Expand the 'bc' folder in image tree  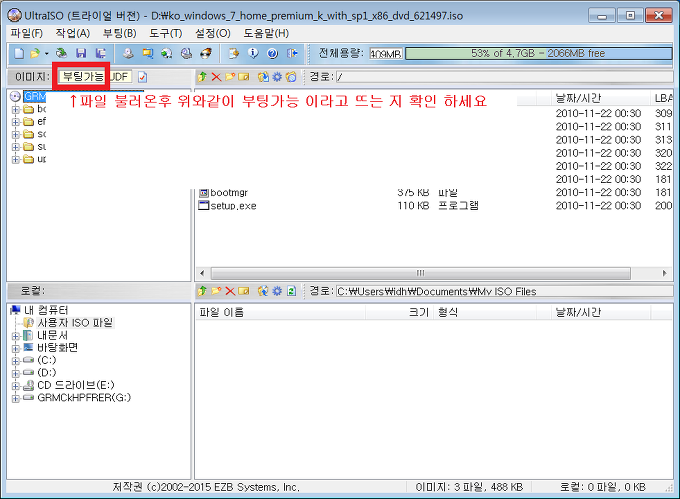click(x=16, y=109)
